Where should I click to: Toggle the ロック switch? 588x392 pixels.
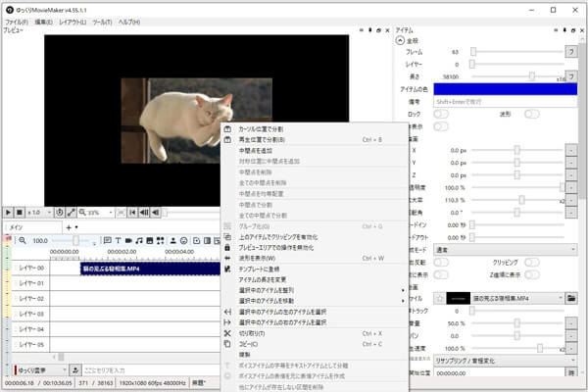[x=441, y=114]
